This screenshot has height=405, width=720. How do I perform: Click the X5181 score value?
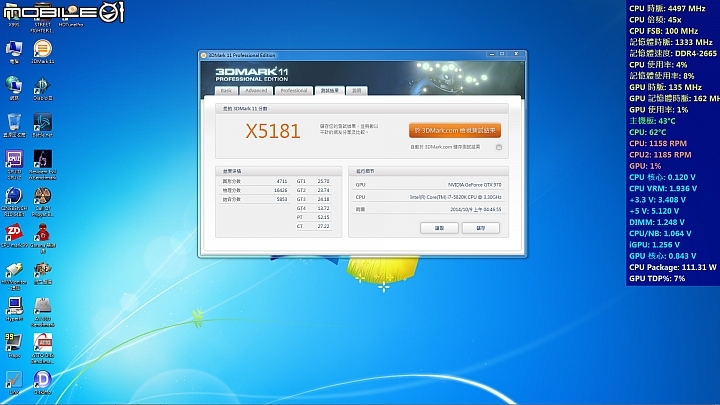273,131
